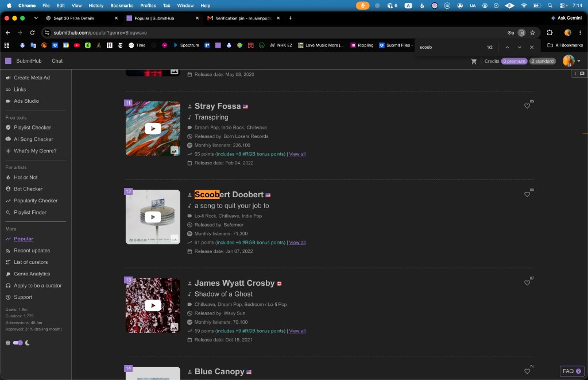Screen dimensions: 588x380
Task: Click the 2 standard credits badge
Action: click(x=542, y=61)
